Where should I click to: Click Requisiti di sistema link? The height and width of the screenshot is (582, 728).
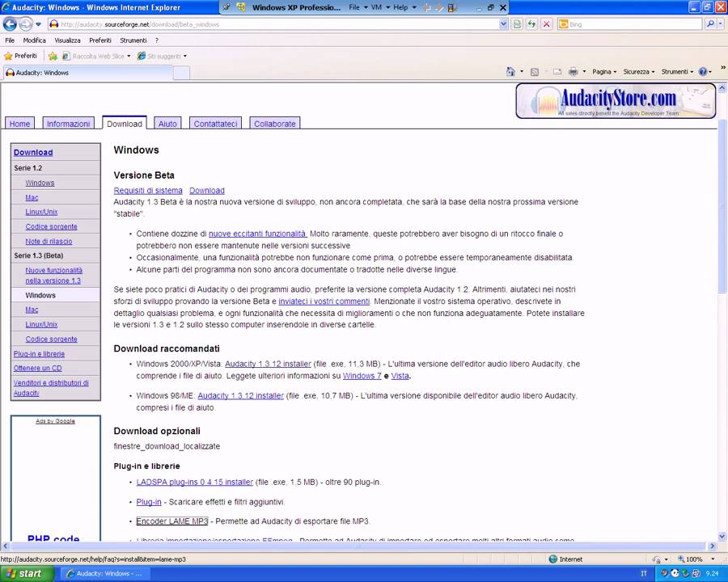coord(148,190)
